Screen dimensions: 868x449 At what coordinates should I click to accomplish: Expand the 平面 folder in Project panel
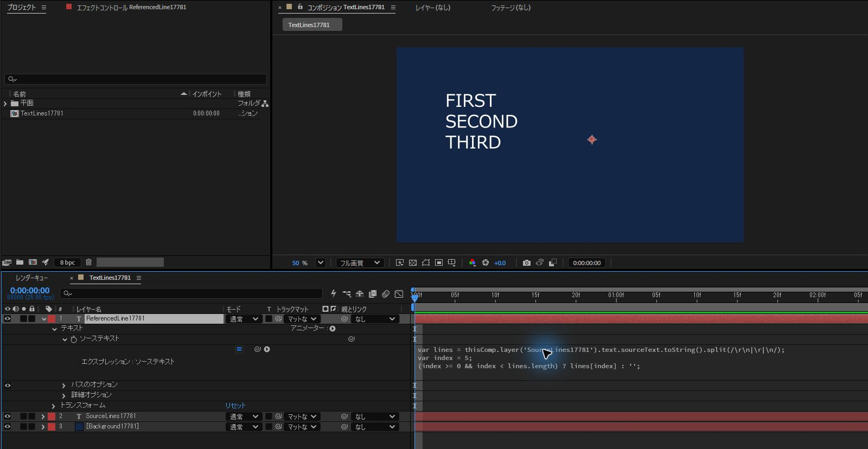(x=5, y=103)
